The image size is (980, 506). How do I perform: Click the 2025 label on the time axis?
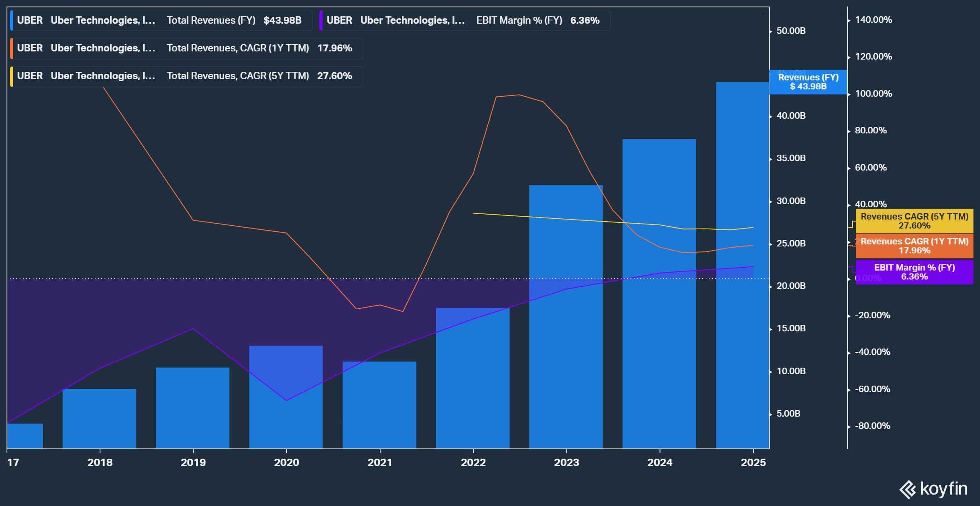pos(753,462)
